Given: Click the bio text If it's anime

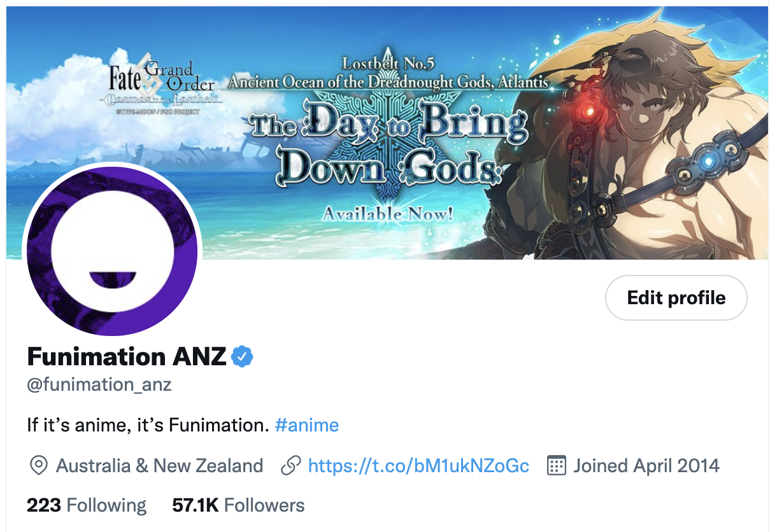Looking at the screenshot, I should (148, 425).
